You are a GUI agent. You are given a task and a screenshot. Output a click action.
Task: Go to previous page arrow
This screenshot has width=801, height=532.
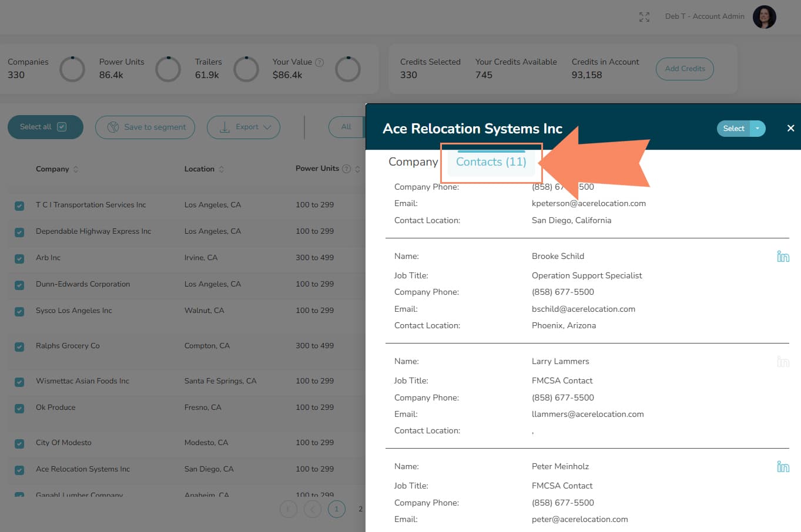313,509
